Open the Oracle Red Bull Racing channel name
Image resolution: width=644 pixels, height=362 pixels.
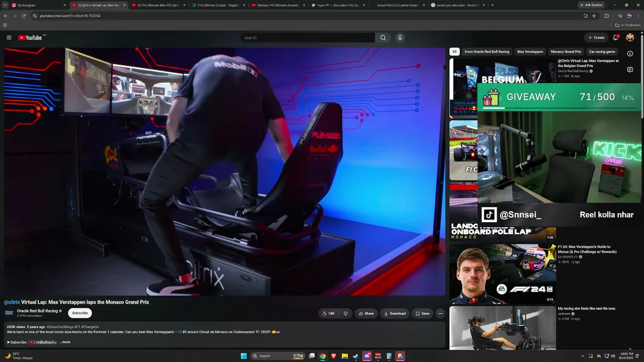tap(37, 311)
